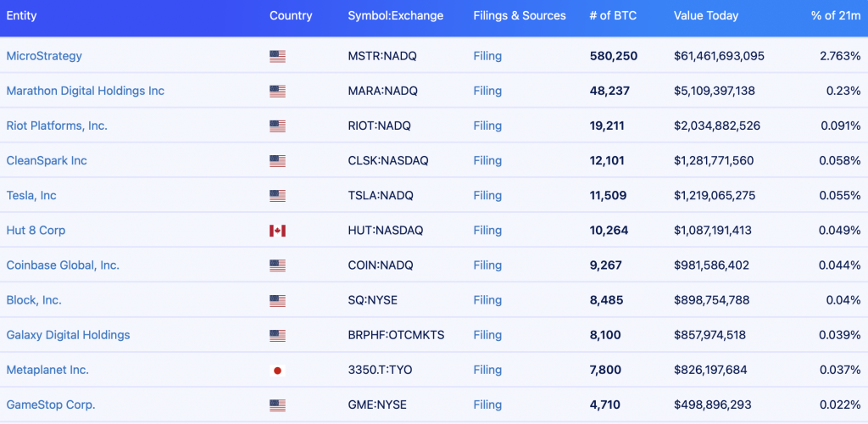The image size is (868, 424).
Task: Click the US flag in Galaxy Digital Holdings row
Action: 277,336
